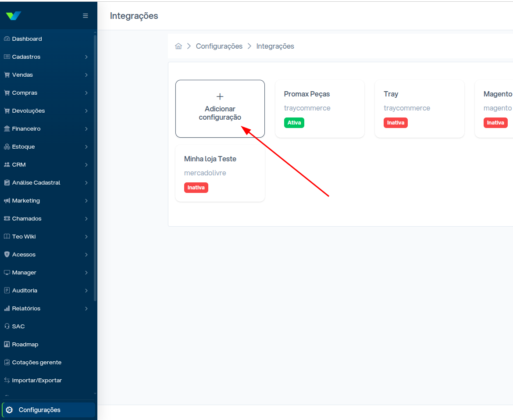Viewport: 513px width, 420px height.
Task: Click the Cotações gerente calculator icon
Action: [x=7, y=363]
